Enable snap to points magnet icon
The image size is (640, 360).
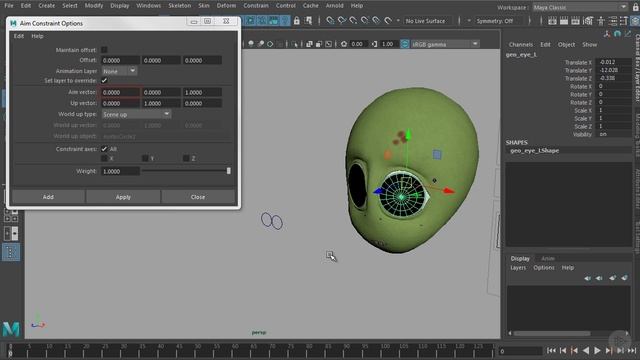(x=353, y=20)
